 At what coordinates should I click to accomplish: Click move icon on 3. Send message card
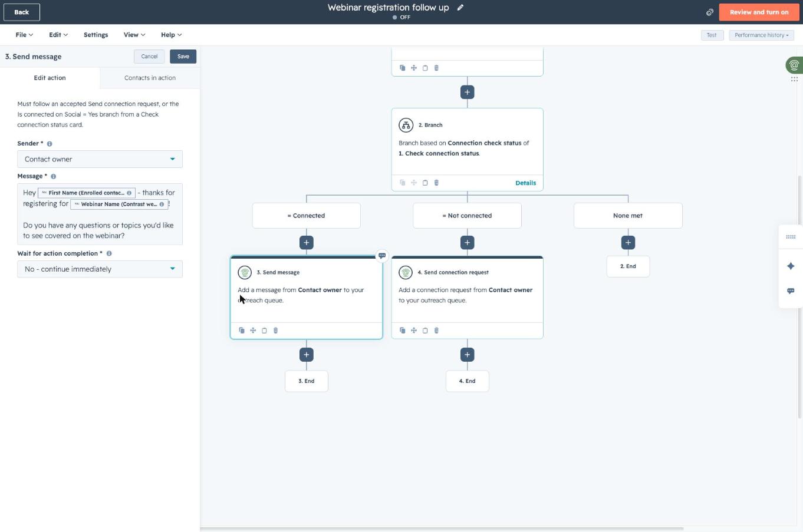click(253, 331)
